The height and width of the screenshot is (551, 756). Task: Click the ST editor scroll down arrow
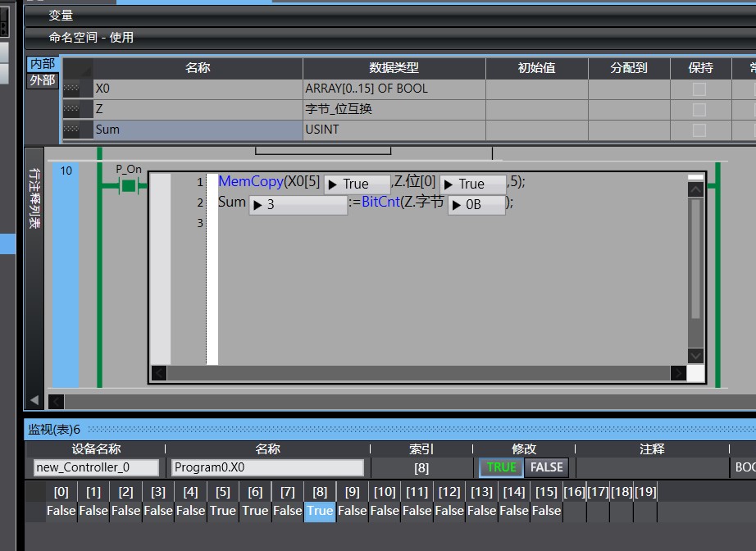695,356
